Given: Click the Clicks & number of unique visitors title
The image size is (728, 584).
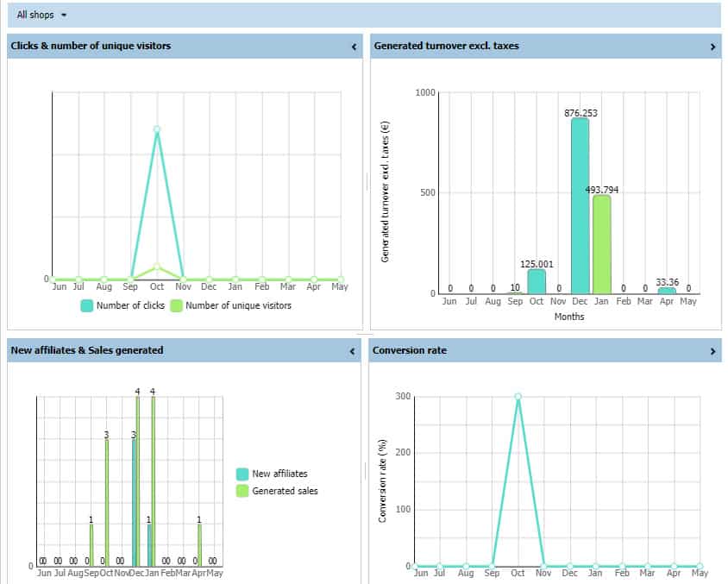Looking at the screenshot, I should click(x=91, y=46).
